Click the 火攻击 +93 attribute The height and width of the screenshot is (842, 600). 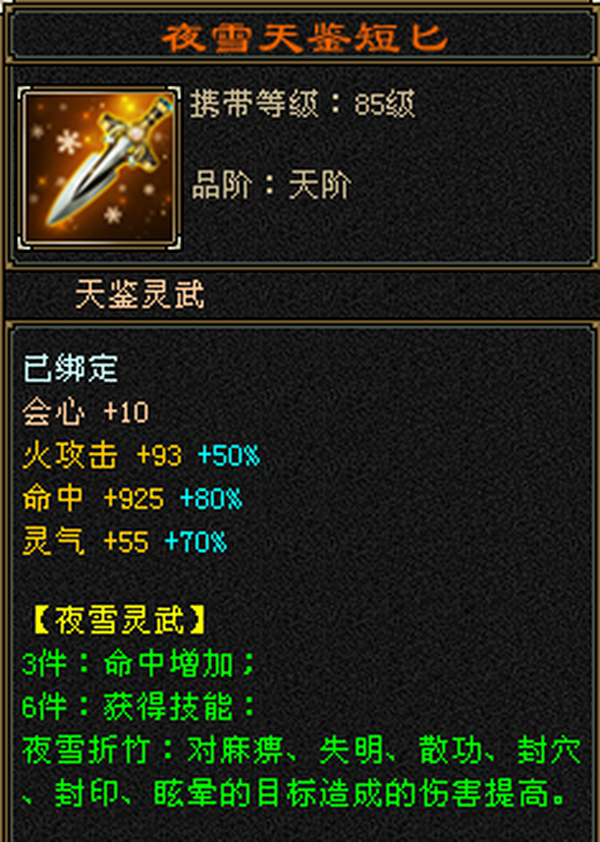102,455
